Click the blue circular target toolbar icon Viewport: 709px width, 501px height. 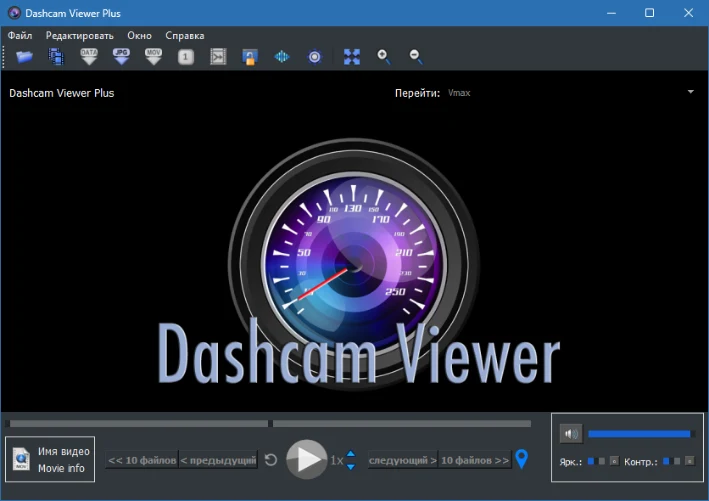point(315,57)
